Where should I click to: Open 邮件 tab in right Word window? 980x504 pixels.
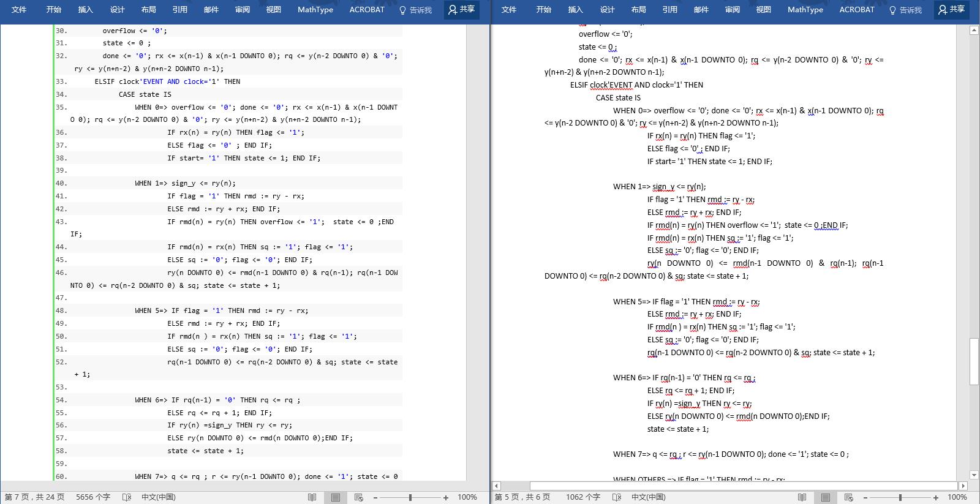pos(701,9)
